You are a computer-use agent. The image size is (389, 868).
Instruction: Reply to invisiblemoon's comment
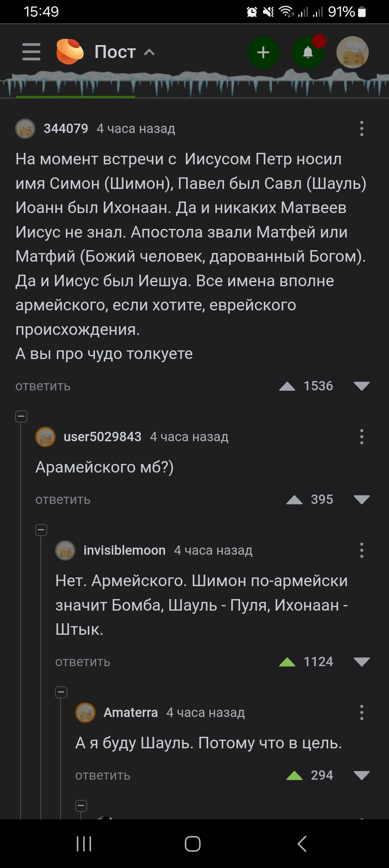(x=83, y=662)
